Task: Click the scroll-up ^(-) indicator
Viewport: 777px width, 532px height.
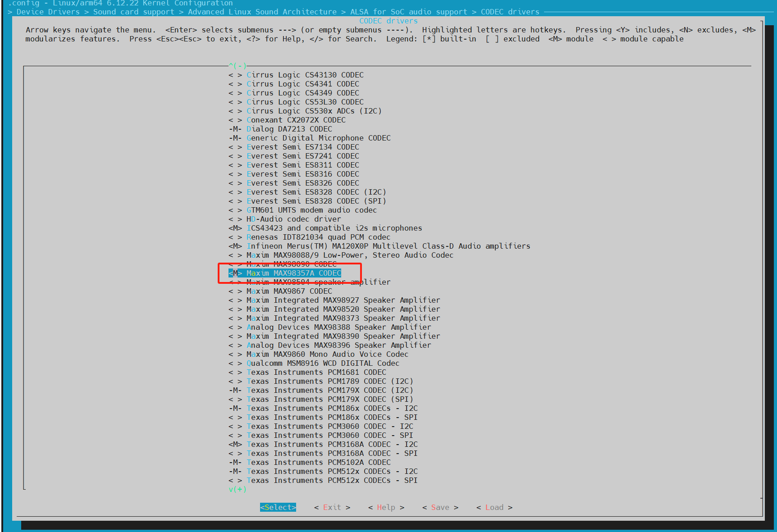Action: tap(238, 66)
